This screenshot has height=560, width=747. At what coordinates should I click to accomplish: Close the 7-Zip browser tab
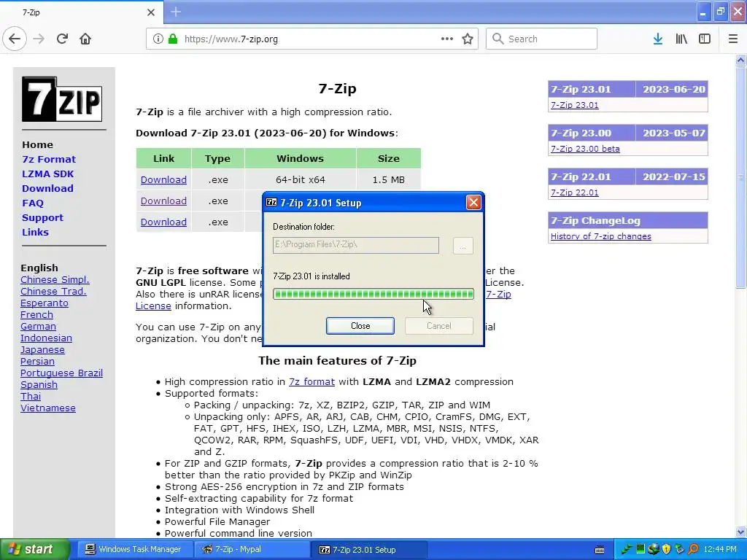coord(150,12)
